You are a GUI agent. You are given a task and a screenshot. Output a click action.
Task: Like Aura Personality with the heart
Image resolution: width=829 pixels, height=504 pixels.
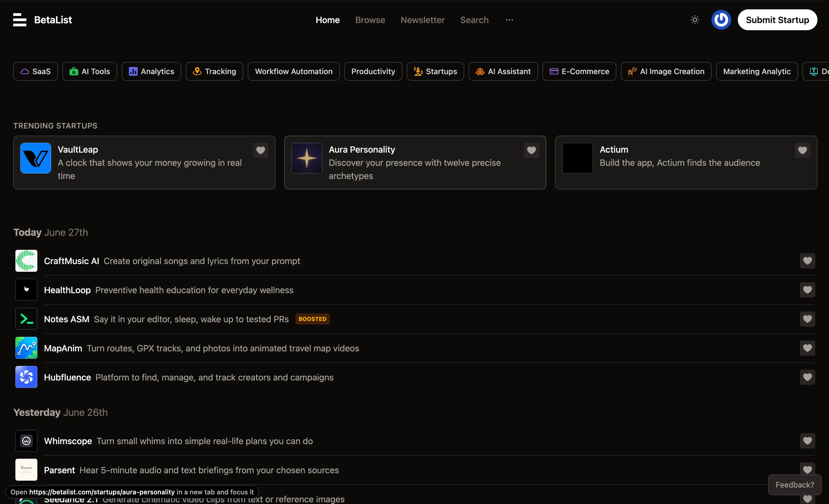[531, 150]
